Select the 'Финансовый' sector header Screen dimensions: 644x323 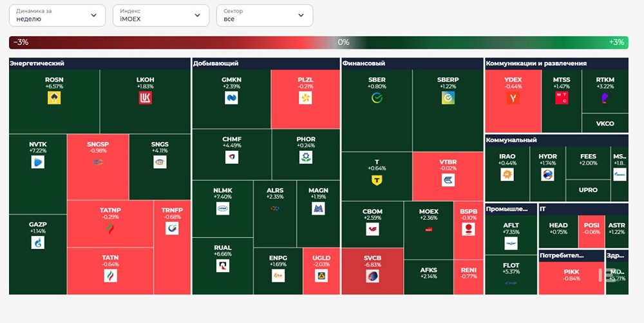coord(412,64)
